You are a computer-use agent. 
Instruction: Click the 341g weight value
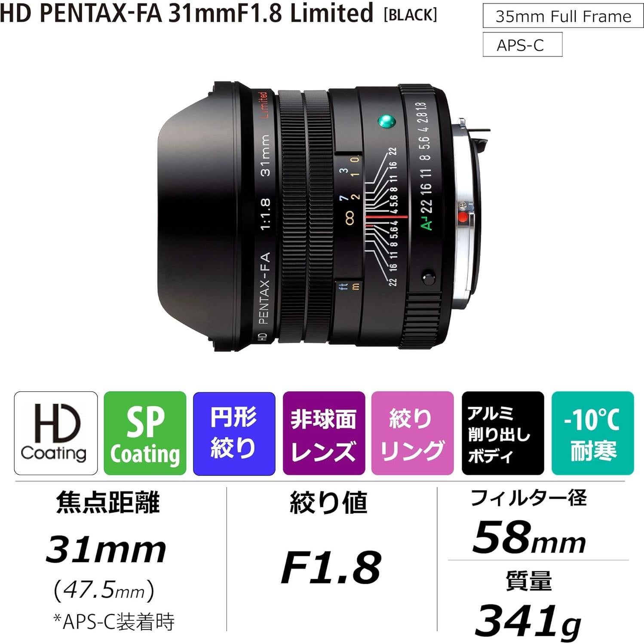click(528, 621)
